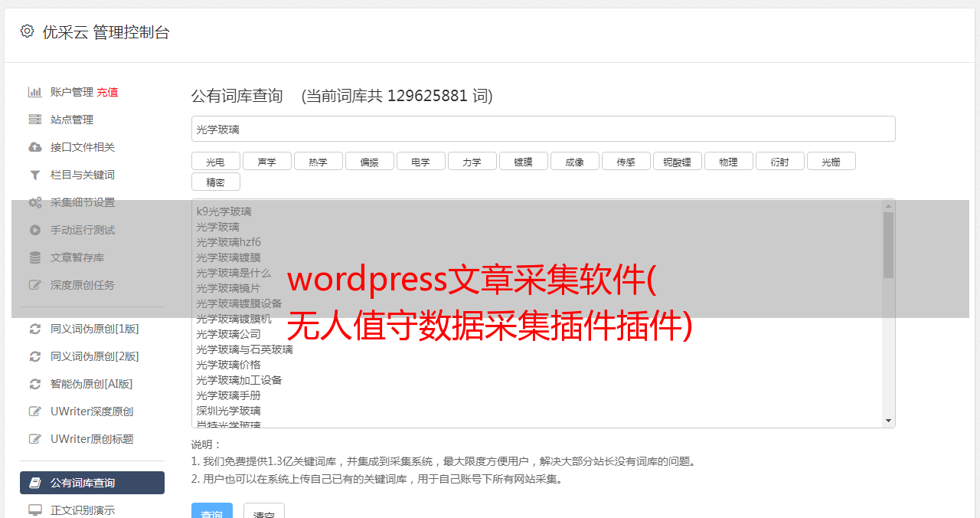Select the 电学 tag button

pos(420,161)
